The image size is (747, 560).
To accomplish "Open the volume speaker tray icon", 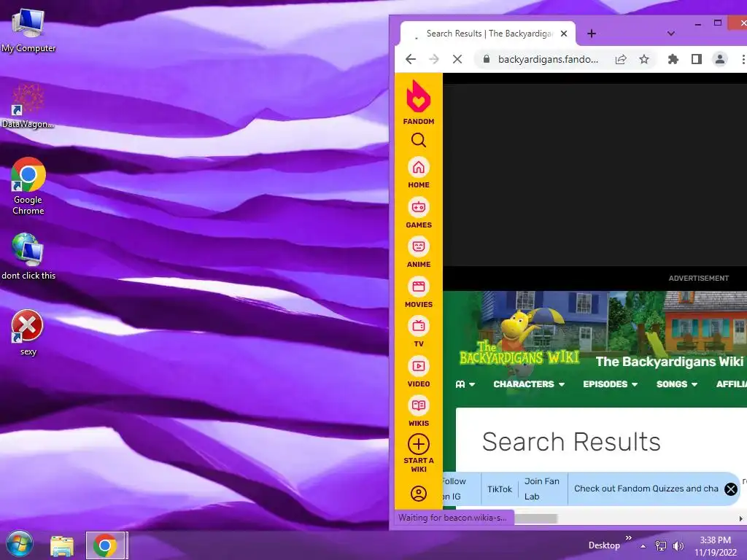I will pyautogui.click(x=678, y=545).
